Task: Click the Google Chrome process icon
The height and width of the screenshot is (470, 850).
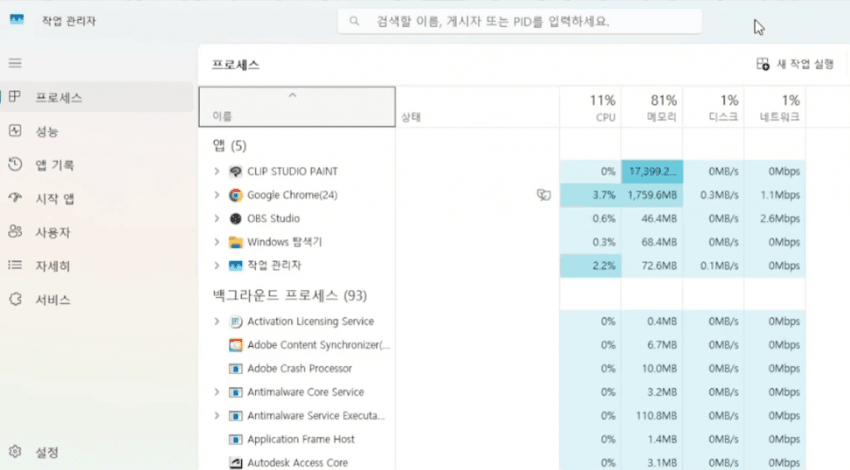Action: (x=235, y=195)
